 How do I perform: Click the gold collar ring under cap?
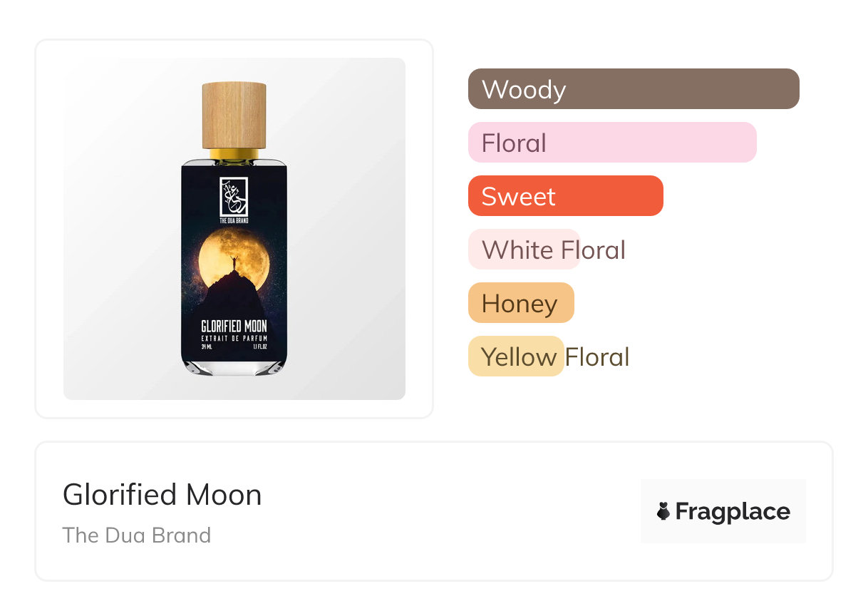point(234,153)
